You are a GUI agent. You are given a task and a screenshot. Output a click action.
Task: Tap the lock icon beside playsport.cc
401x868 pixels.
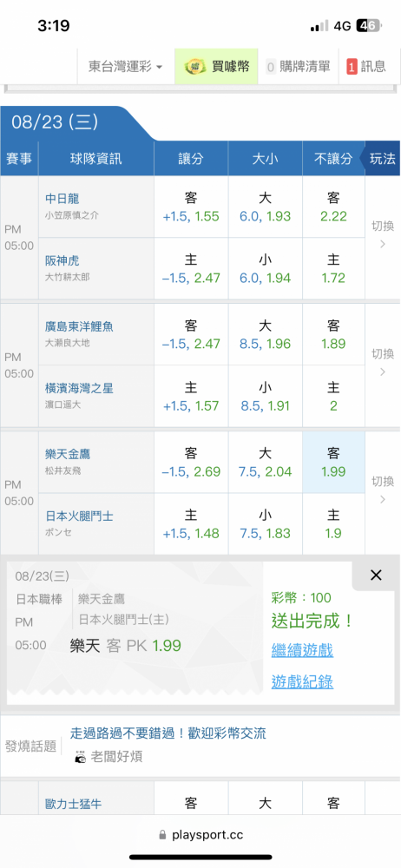point(162,835)
